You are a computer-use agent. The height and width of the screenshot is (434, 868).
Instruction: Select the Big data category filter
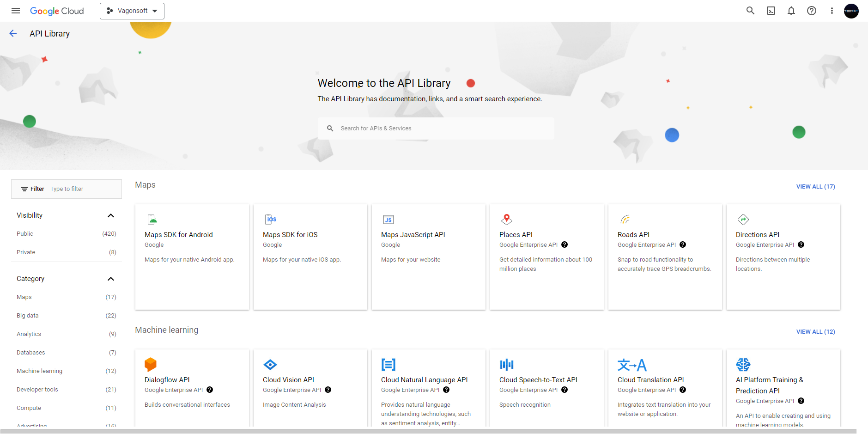tap(67, 316)
